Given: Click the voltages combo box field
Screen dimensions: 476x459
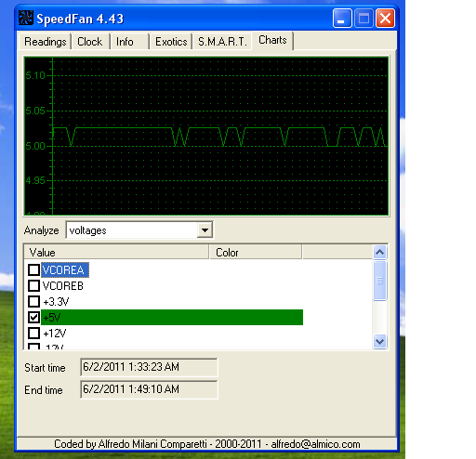Looking at the screenshot, I should click(x=139, y=230).
